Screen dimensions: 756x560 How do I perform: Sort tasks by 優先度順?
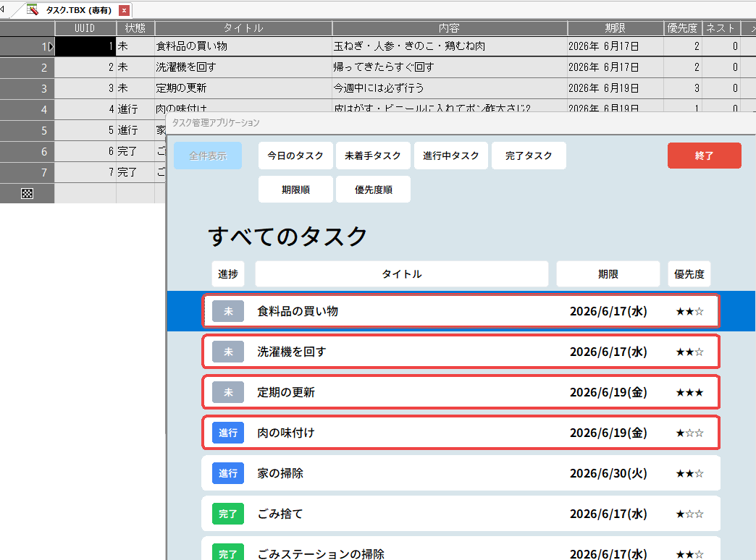tap(373, 190)
